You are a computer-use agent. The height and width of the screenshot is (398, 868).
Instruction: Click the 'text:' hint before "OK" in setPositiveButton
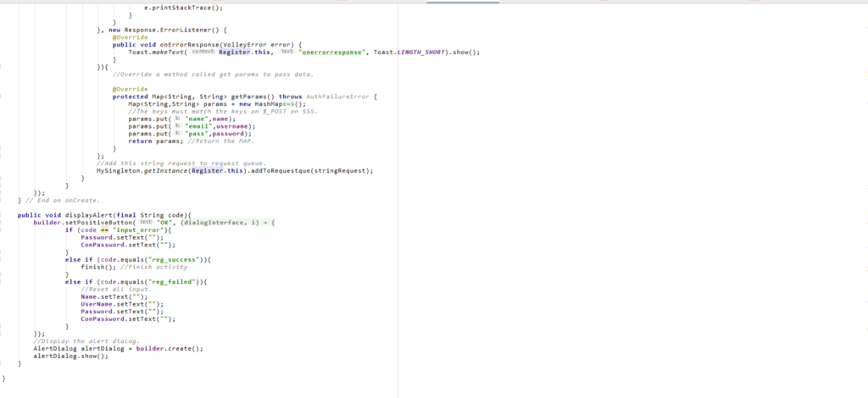click(x=146, y=223)
